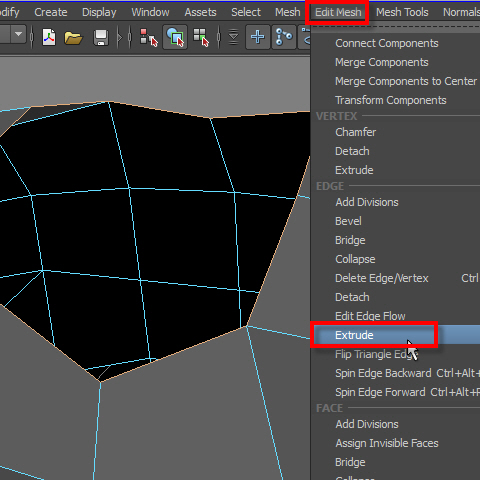This screenshot has height=480, width=480.
Task: Choose Add Divisions under Face section
Action: [x=367, y=424]
